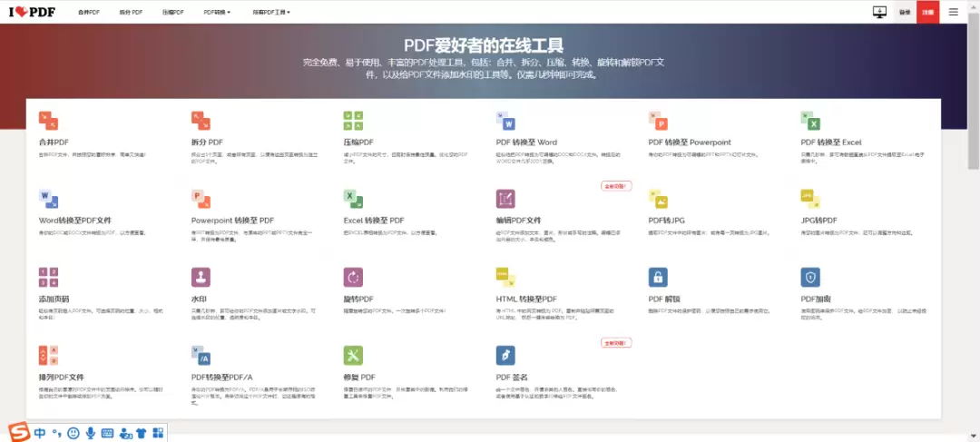Open the PDF 解锁 unlock padlock icon
980x442 pixels.
[658, 277]
